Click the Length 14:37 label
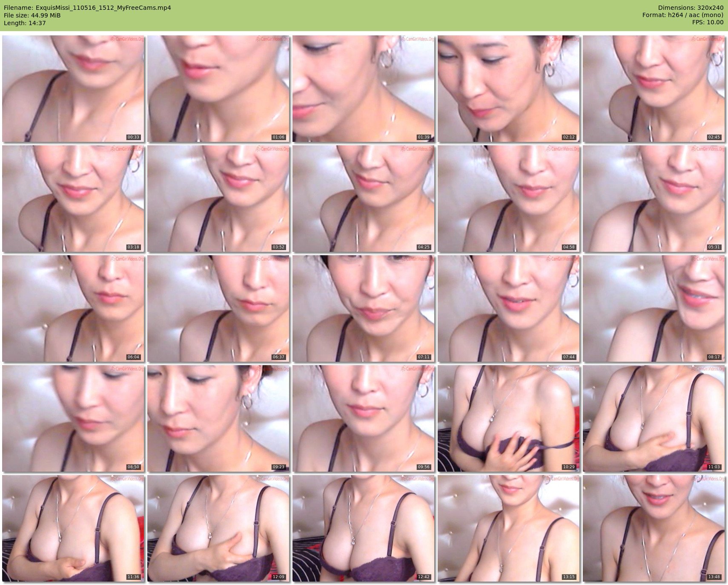The width and height of the screenshot is (728, 585). click(25, 23)
